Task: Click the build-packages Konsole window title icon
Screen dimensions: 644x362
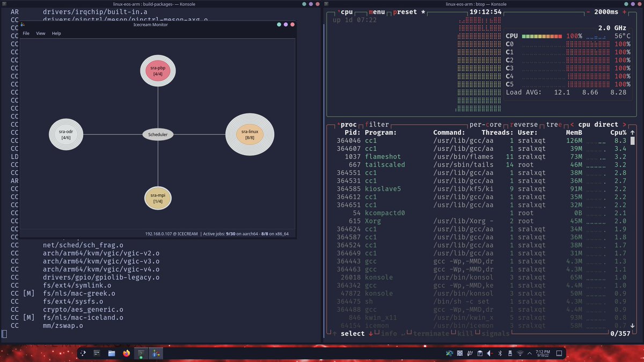Action: 4,4
